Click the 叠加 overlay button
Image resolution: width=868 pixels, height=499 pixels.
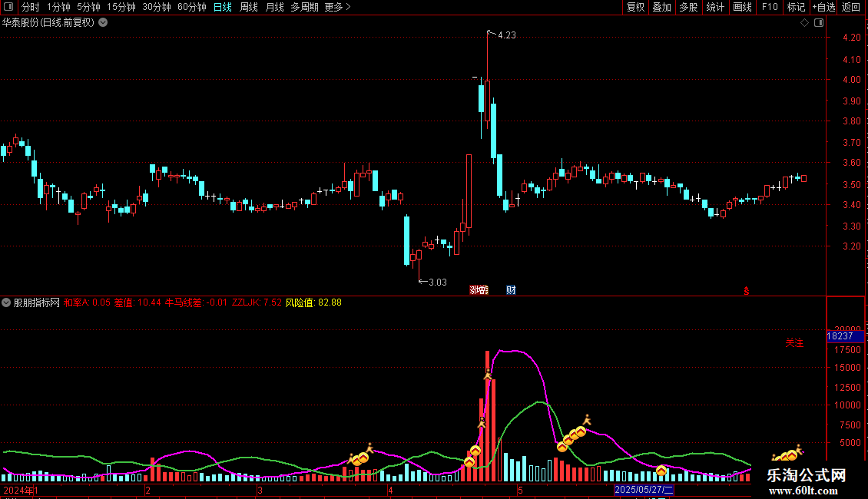[x=661, y=7]
